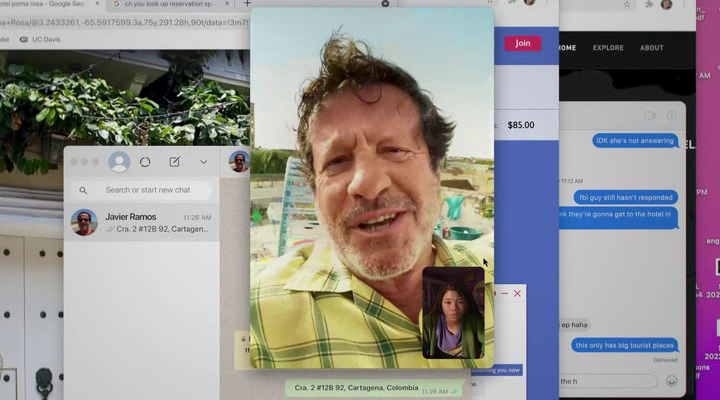Click 'ep haha' received message bubble
This screenshot has width=720, height=400.
tap(574, 325)
